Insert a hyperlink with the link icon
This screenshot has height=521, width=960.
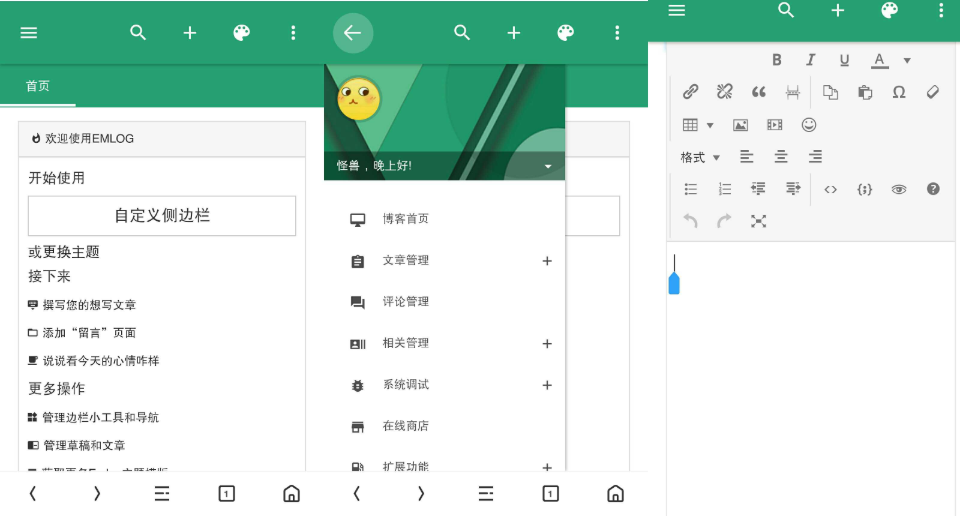pos(691,92)
